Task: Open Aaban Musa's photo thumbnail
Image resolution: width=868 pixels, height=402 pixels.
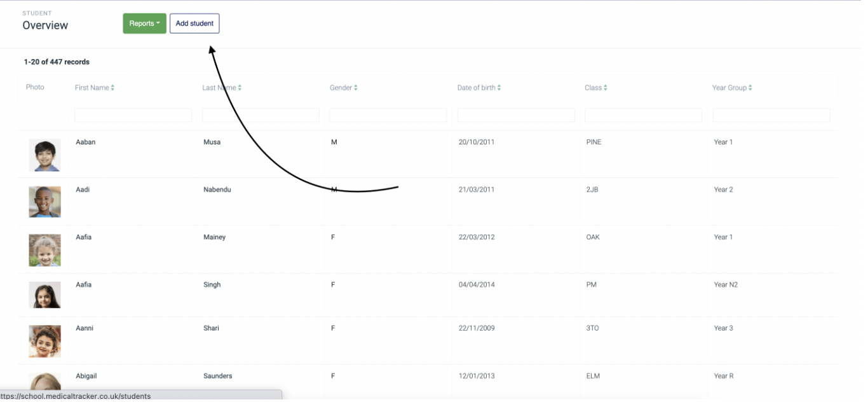Action: [44, 155]
